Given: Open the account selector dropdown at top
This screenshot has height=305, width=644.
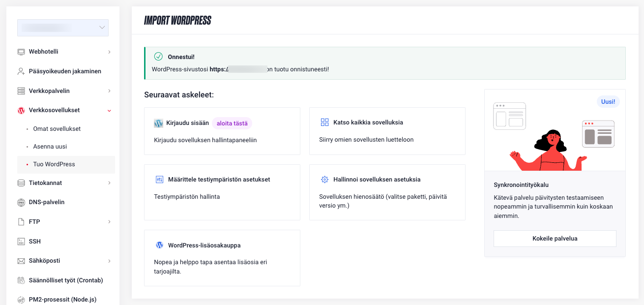Looking at the screenshot, I should coord(63,28).
